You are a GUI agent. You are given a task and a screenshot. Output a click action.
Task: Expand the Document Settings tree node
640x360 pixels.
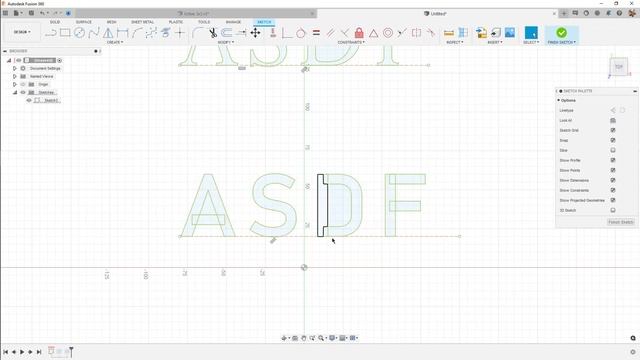click(x=15, y=69)
